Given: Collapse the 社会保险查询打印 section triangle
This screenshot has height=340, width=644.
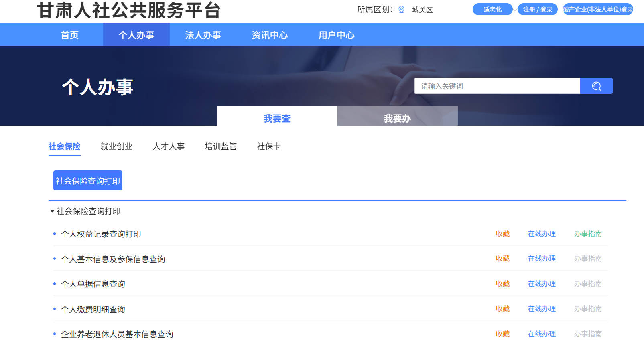Looking at the screenshot, I should 52,211.
